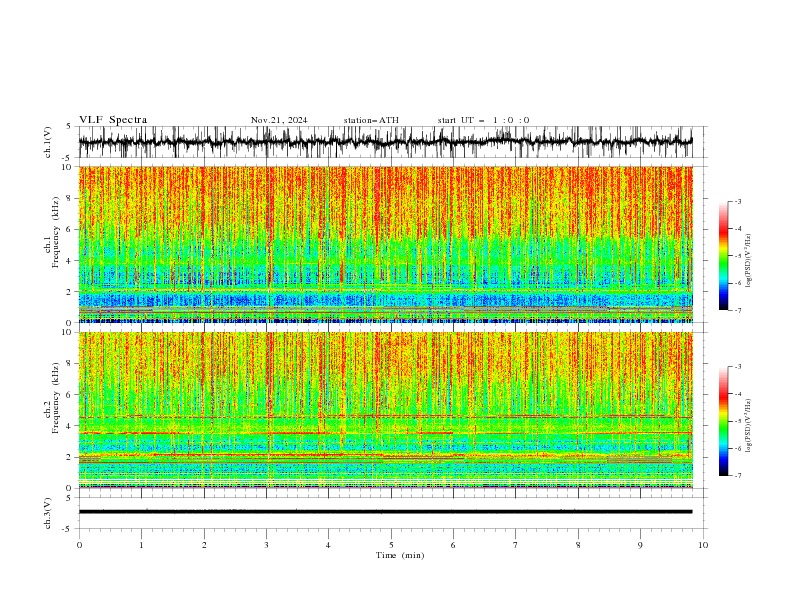Click the "Time (min)" axis title
792x612 pixels.
click(x=400, y=555)
